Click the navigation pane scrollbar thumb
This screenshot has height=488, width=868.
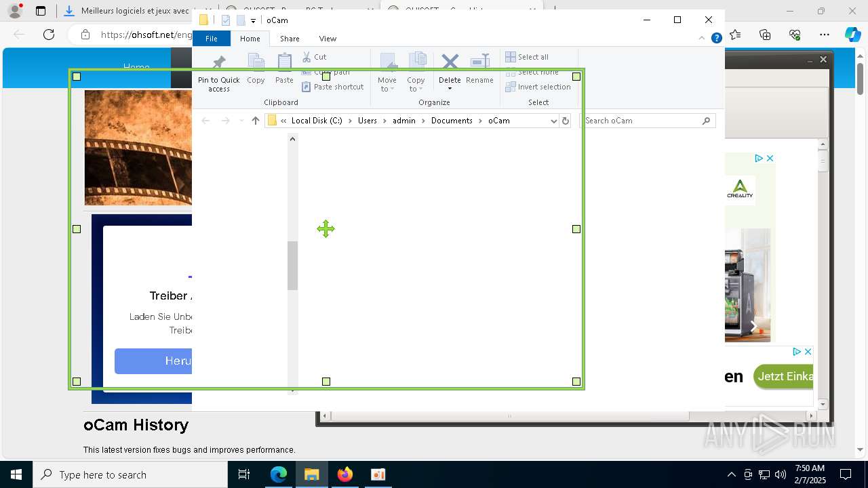point(292,266)
